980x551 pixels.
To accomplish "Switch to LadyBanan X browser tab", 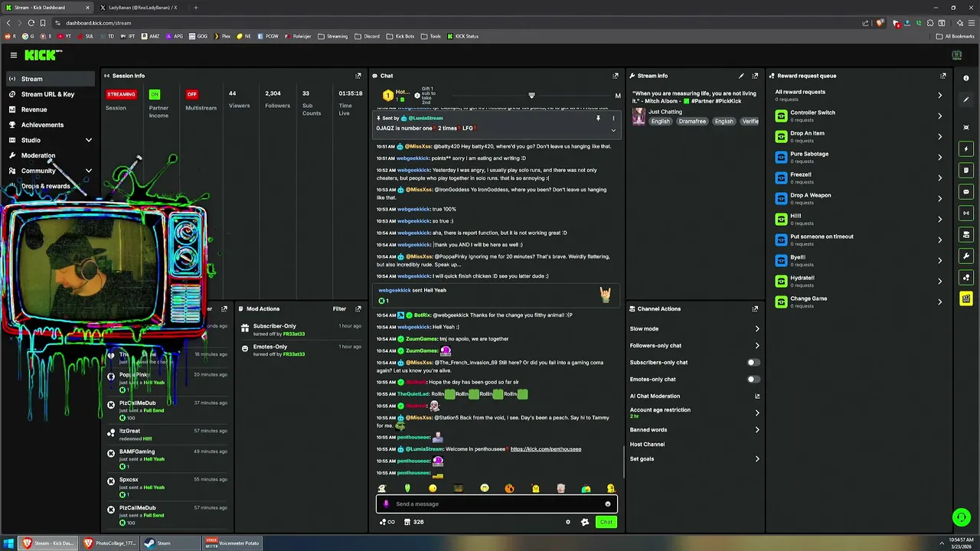I will pos(142,8).
